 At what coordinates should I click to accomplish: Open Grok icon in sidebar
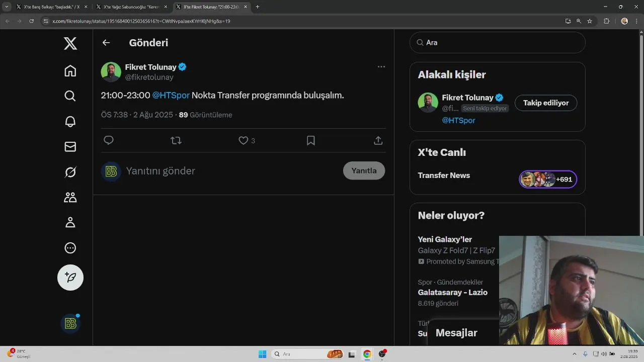click(x=70, y=172)
